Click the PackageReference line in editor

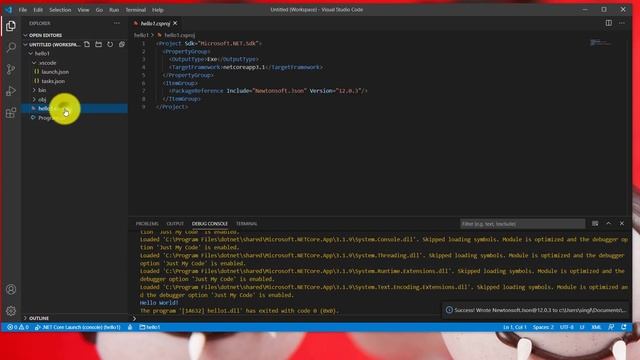[268, 91]
